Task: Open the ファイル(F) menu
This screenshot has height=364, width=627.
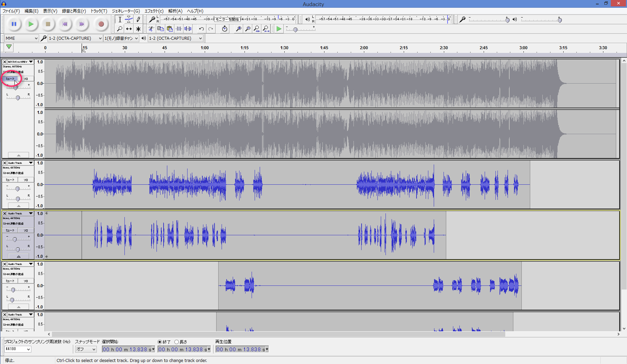Action: 11,11
